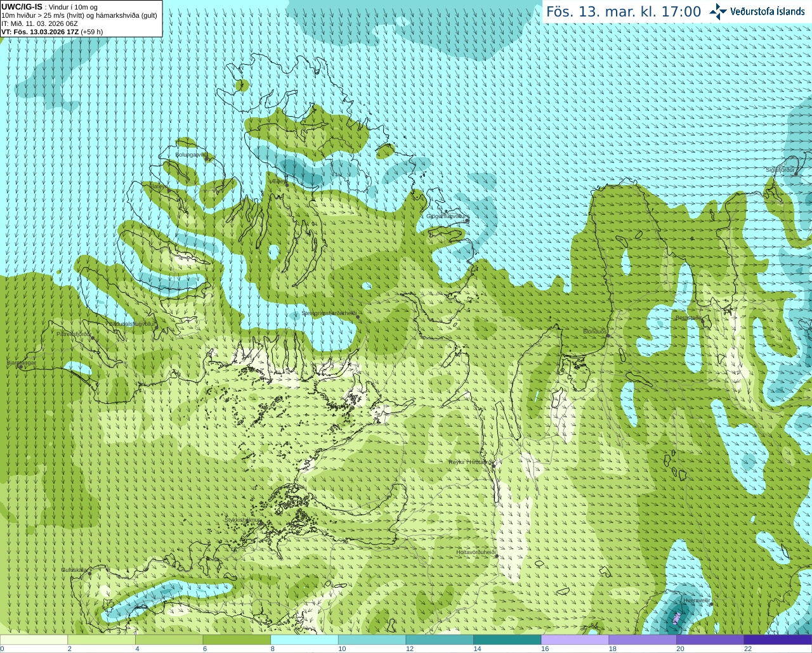Click the Veðurstofa Íslands name text
The width and height of the screenshot is (812, 653).
click(x=767, y=11)
